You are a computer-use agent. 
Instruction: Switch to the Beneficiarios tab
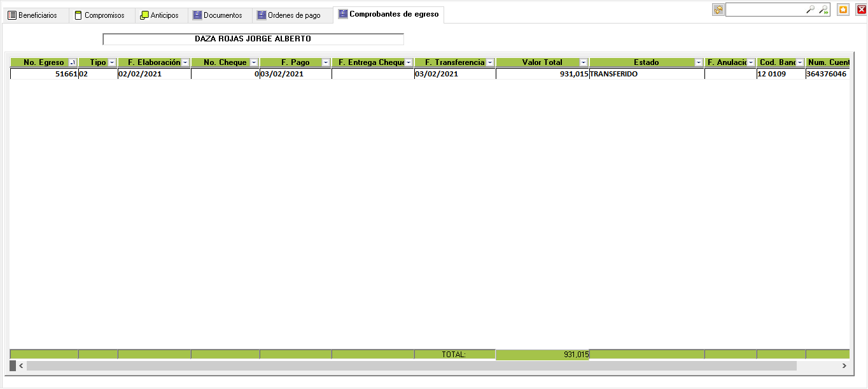click(x=36, y=15)
